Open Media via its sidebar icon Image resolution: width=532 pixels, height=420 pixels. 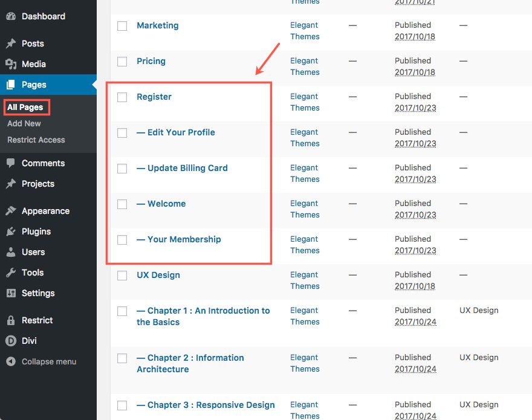pos(11,64)
